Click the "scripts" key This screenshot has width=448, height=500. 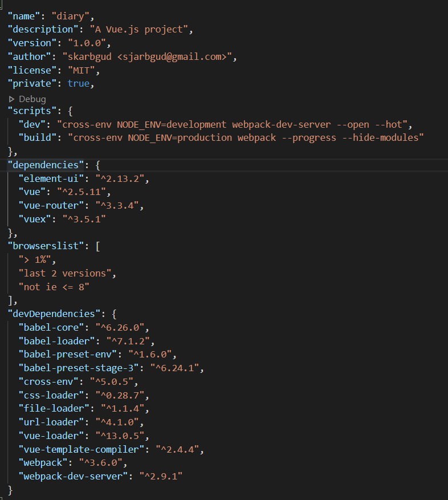tap(32, 111)
